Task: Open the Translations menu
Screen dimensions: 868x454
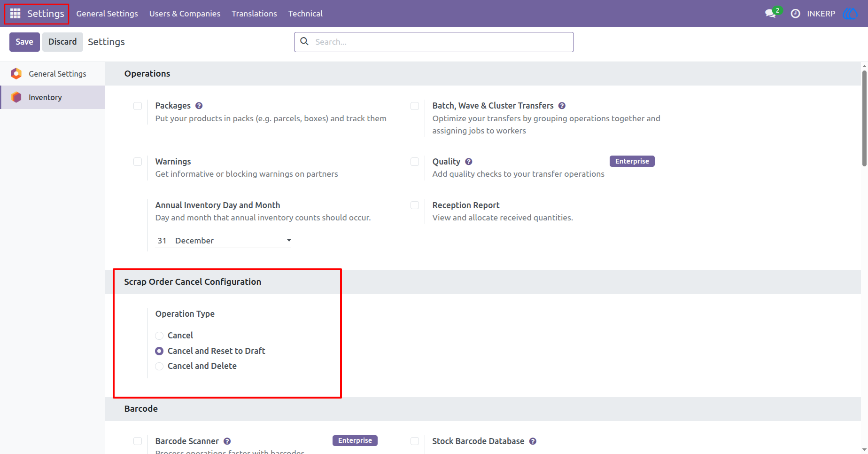Action: point(254,14)
